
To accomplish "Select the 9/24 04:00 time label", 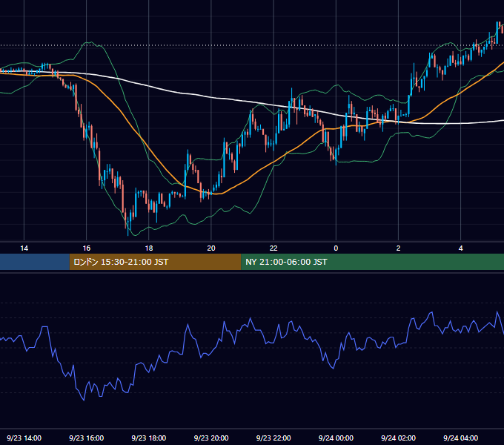I will (x=460, y=438).
